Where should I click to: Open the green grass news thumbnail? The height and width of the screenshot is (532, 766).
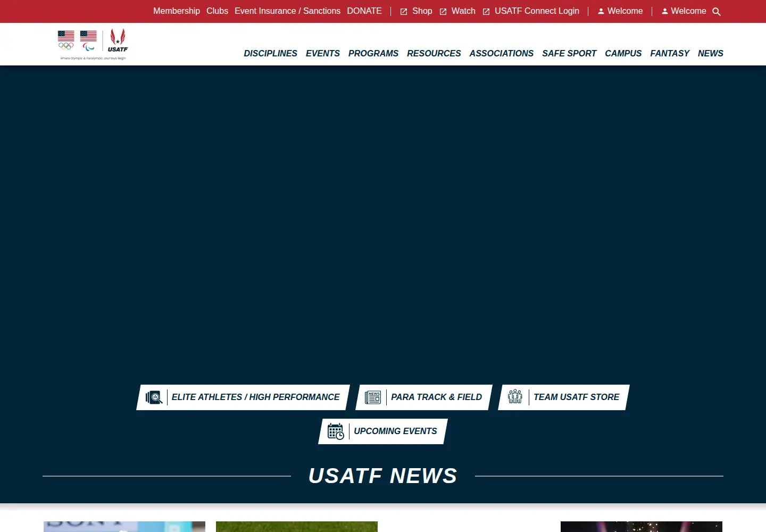[297, 527]
